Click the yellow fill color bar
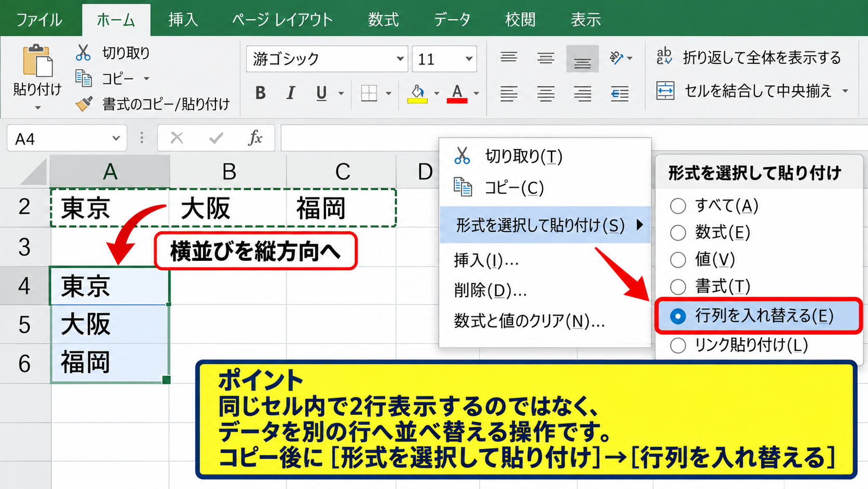 [417, 101]
